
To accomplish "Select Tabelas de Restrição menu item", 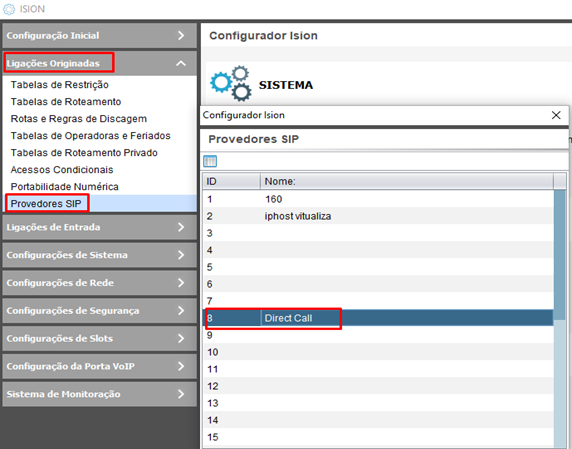I will tap(59, 85).
